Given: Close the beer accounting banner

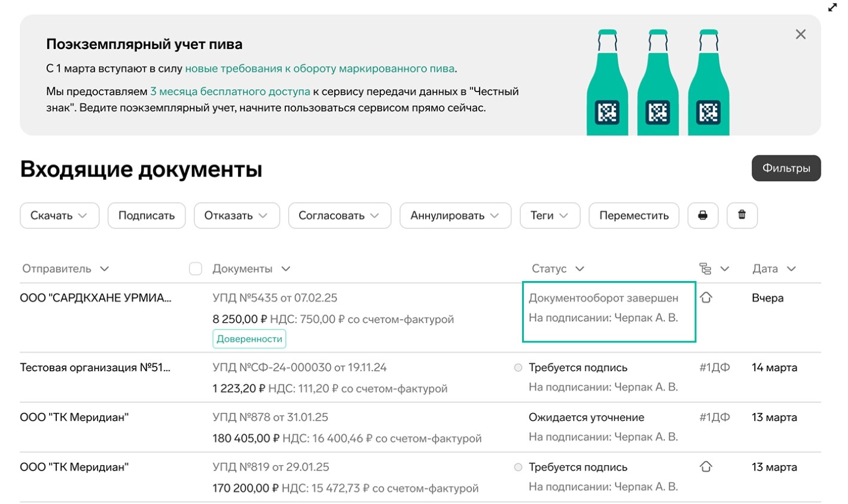Looking at the screenshot, I should point(801,35).
